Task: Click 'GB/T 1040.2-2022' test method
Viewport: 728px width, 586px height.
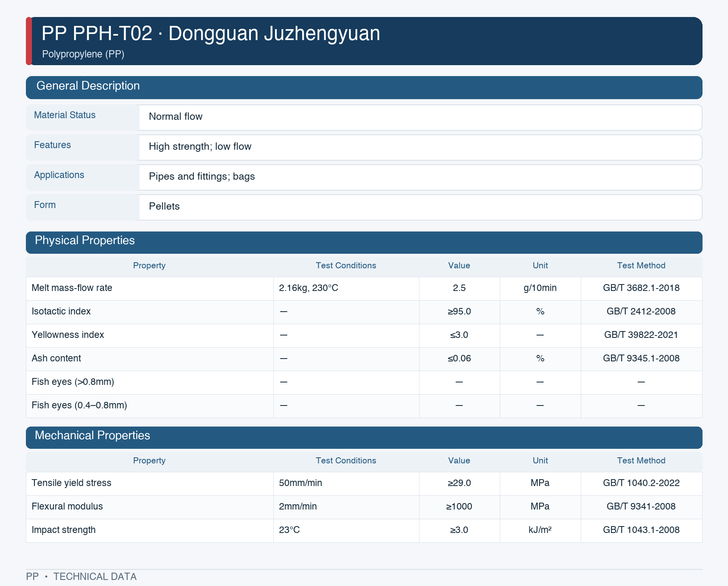Action: pos(641,483)
